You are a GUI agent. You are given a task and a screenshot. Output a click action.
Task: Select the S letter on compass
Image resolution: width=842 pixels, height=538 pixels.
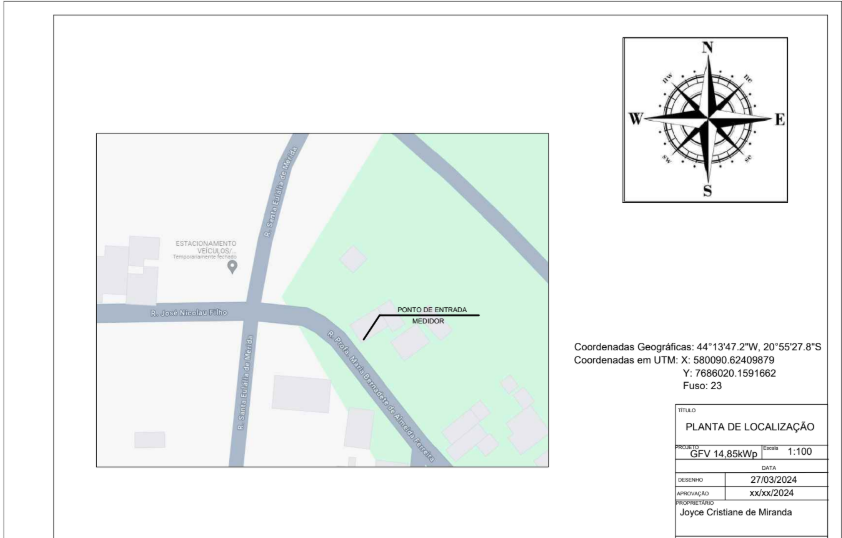[x=708, y=191]
